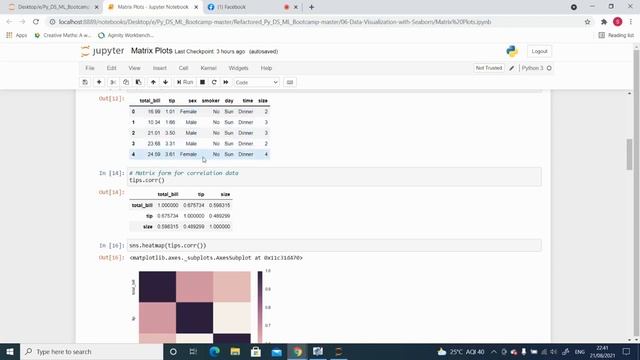Screen dimensions: 640x360
Task: Restart the kernel and rerun the notebook
Action: point(226,82)
